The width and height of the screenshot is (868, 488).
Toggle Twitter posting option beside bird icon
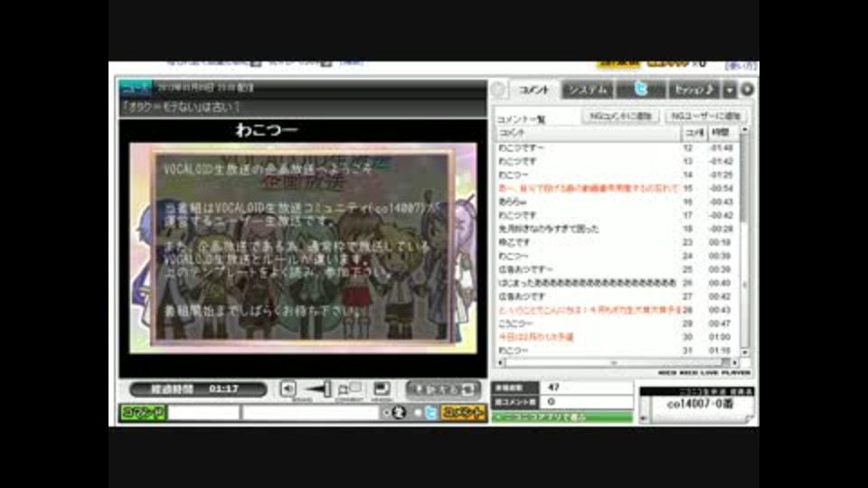(418, 413)
